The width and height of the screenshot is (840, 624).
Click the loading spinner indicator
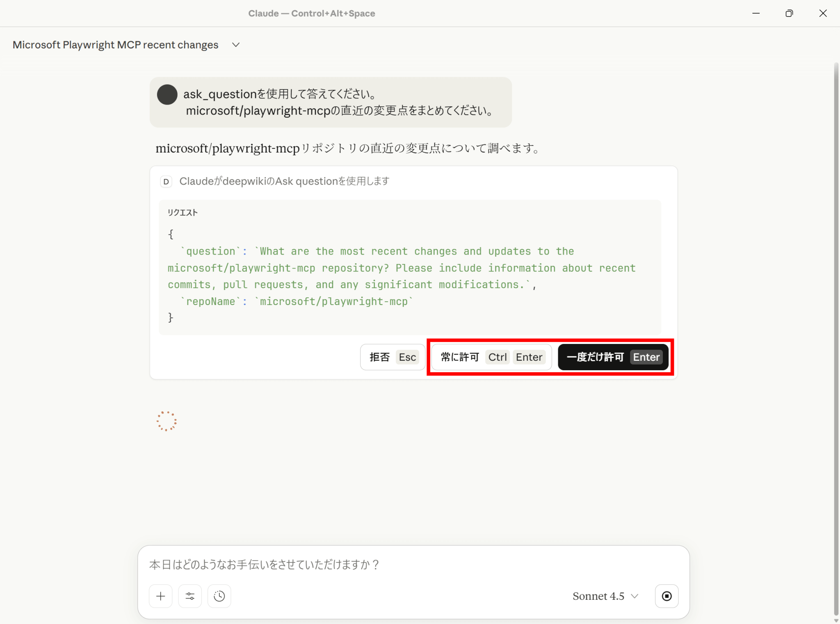click(x=167, y=421)
